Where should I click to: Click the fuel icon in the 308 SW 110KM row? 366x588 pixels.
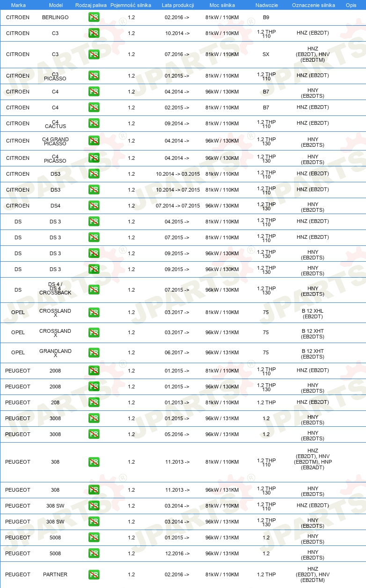94,506
